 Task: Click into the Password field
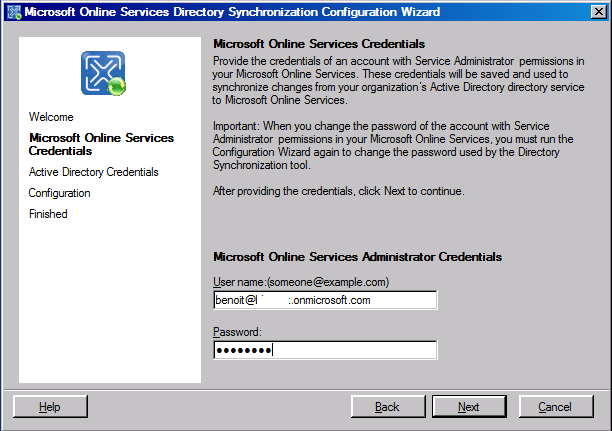[324, 349]
